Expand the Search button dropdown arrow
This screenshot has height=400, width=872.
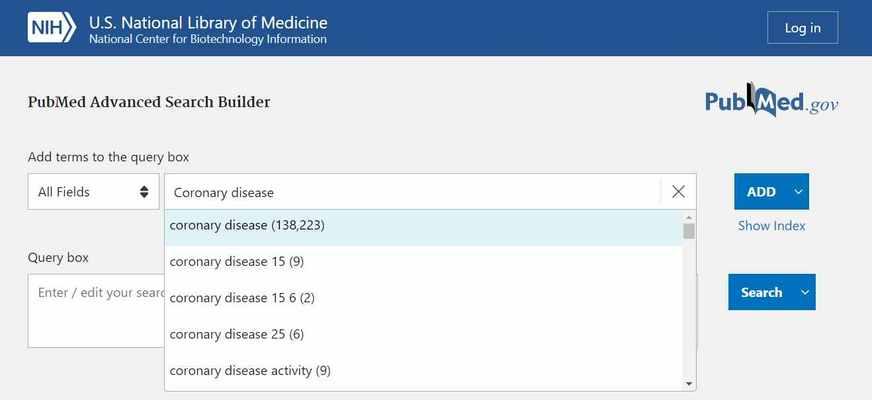[x=805, y=292]
